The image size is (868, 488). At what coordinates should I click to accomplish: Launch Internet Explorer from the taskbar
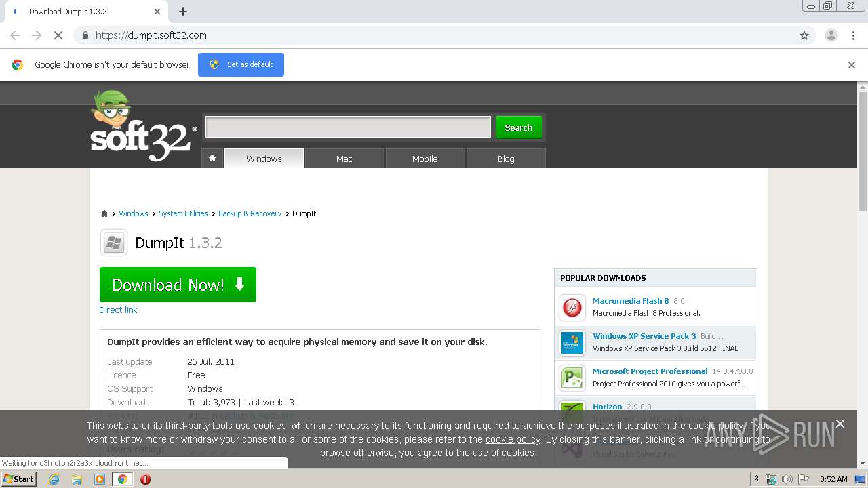(54, 479)
